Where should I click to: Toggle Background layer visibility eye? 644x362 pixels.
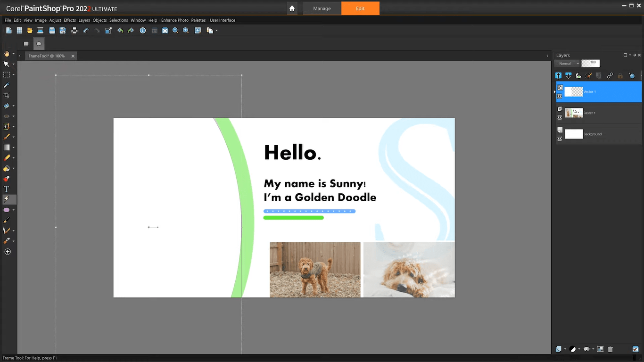coord(560,139)
